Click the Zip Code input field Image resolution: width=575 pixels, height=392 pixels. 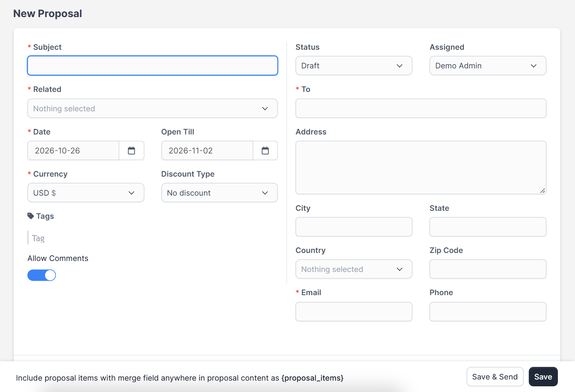pos(488,269)
